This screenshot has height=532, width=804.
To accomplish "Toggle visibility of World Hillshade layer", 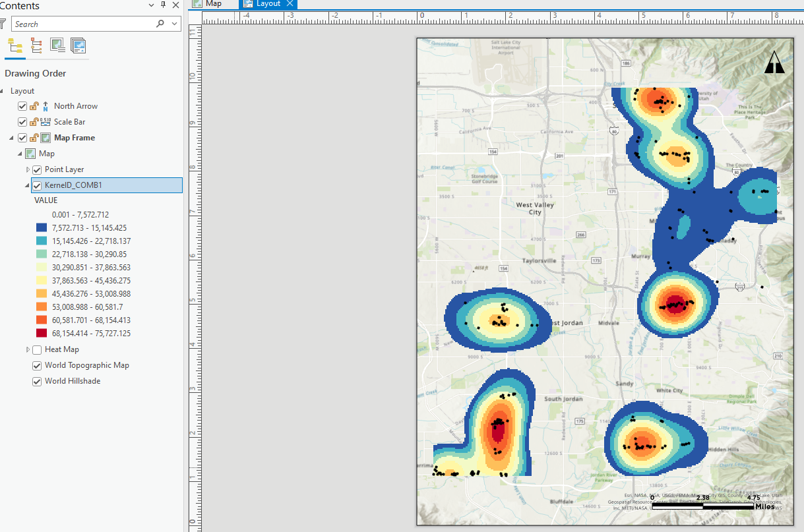I will coord(36,381).
